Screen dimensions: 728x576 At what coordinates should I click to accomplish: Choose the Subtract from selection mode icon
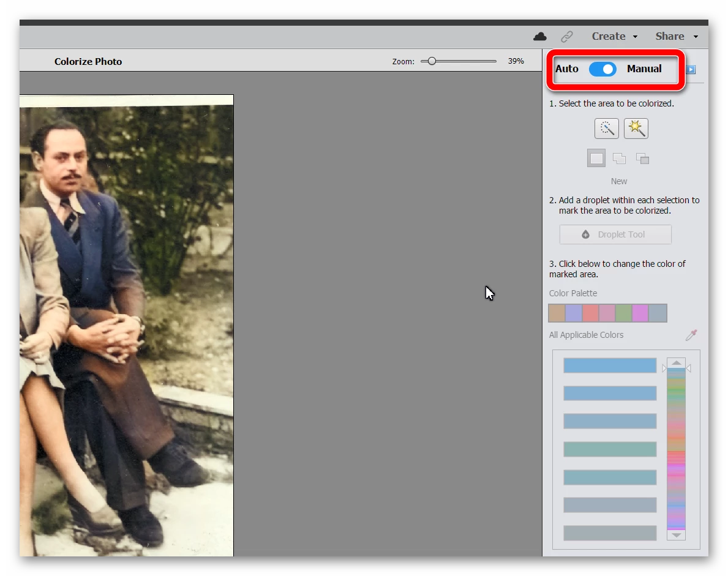(x=642, y=159)
